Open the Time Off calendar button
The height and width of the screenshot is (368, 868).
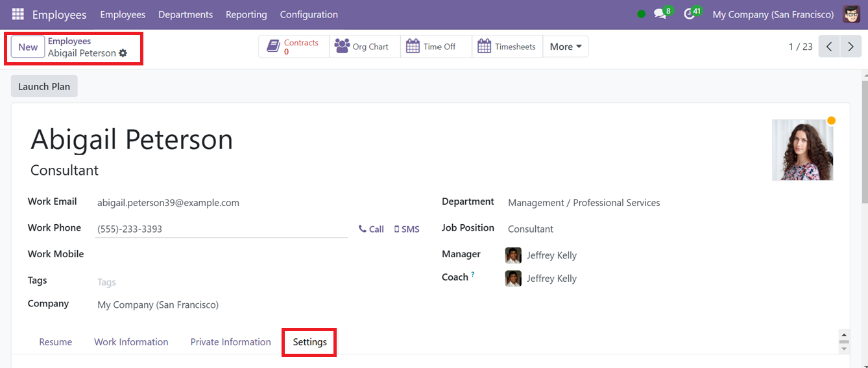[436, 47]
